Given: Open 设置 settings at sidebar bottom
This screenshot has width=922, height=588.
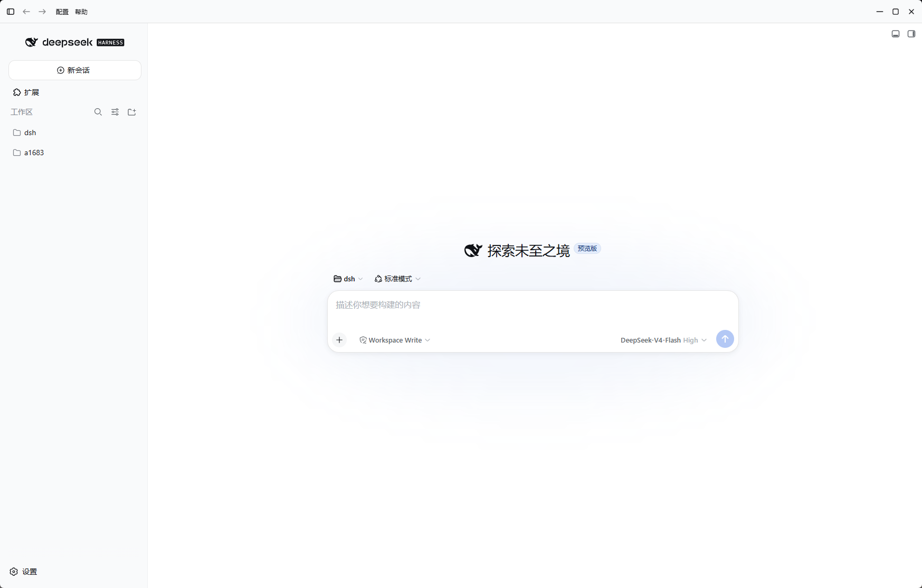Looking at the screenshot, I should (24, 572).
